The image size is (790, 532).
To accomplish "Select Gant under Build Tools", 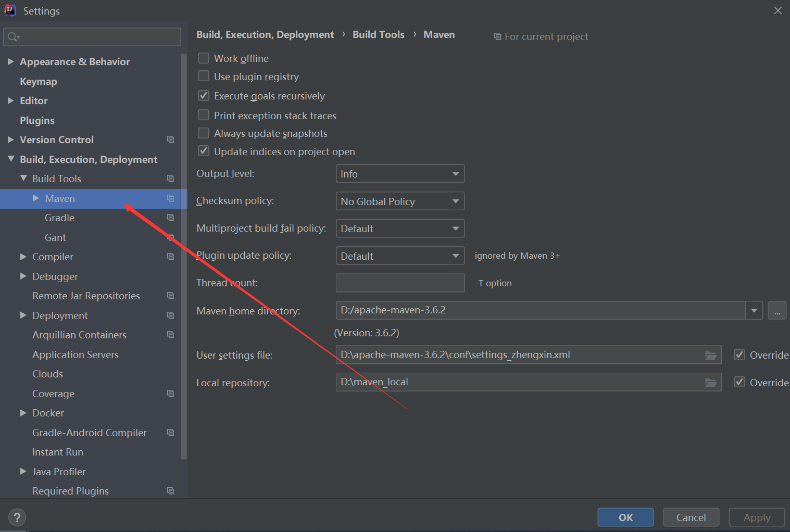I will (55, 237).
